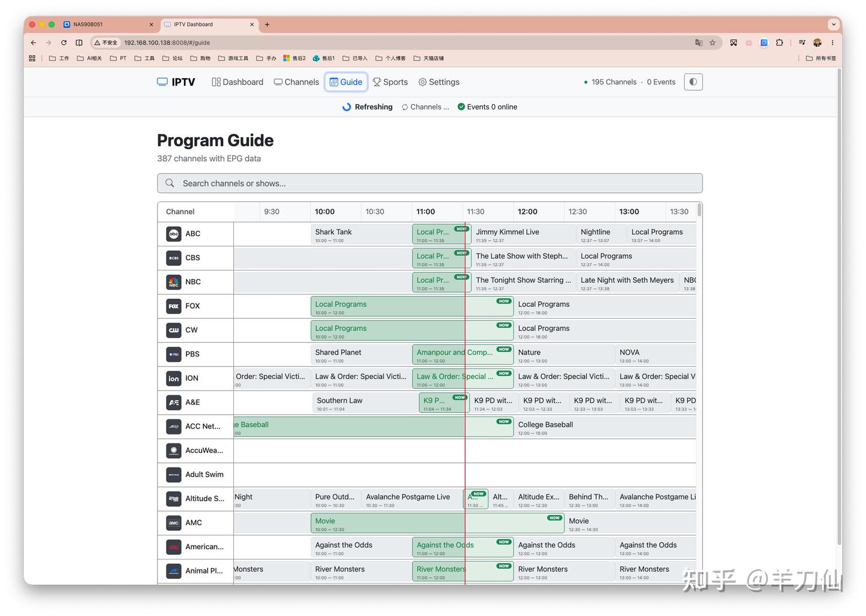Expand the tab search dropdown arrow
Image resolution: width=866 pixels, height=616 pixels.
(x=833, y=25)
